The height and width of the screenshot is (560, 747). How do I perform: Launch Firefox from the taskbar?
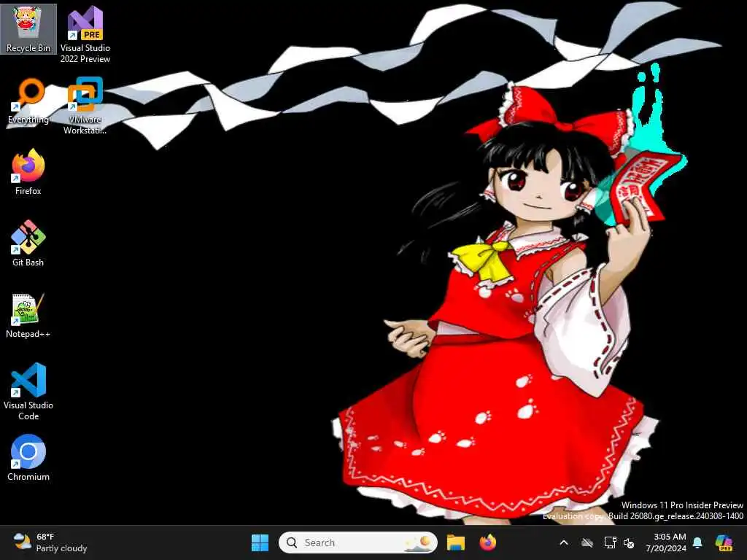488,542
